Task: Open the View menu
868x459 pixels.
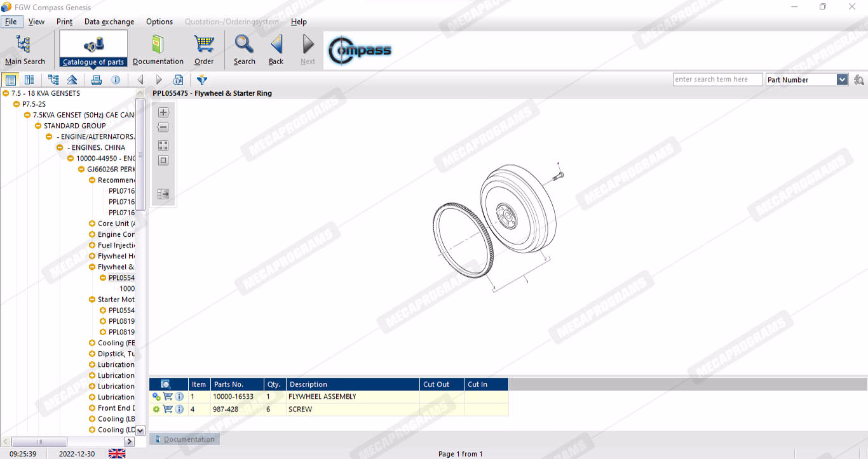Action: [36, 22]
